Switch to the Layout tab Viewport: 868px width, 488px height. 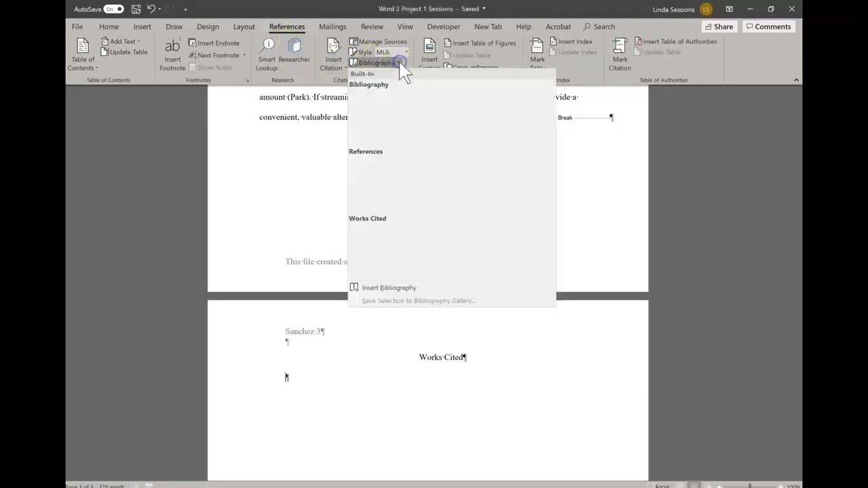click(244, 26)
